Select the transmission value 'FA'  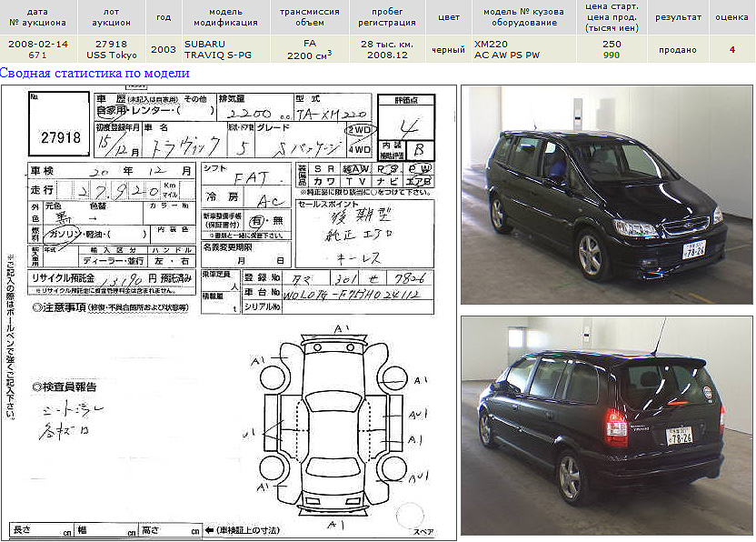[x=310, y=44]
